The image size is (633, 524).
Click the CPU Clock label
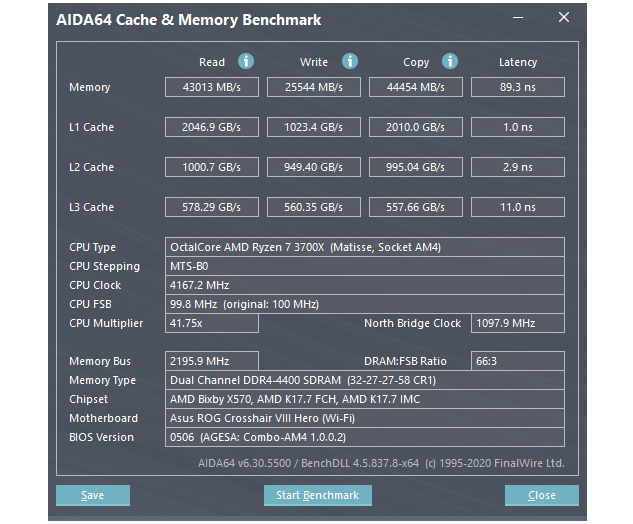tap(95, 285)
